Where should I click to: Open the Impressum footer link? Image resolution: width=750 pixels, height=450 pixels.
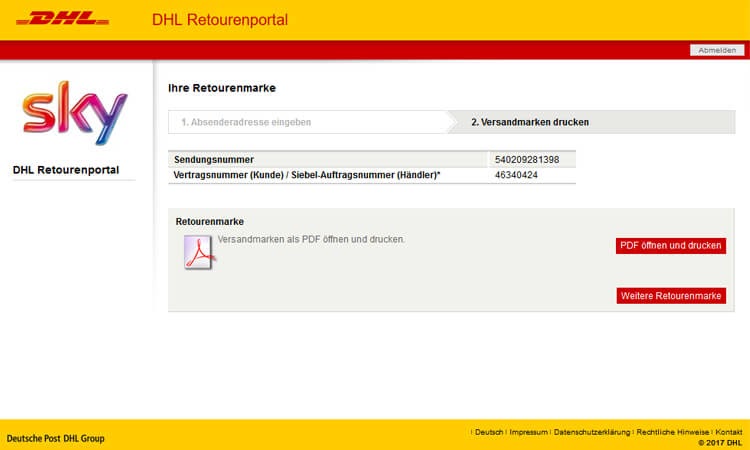(529, 432)
